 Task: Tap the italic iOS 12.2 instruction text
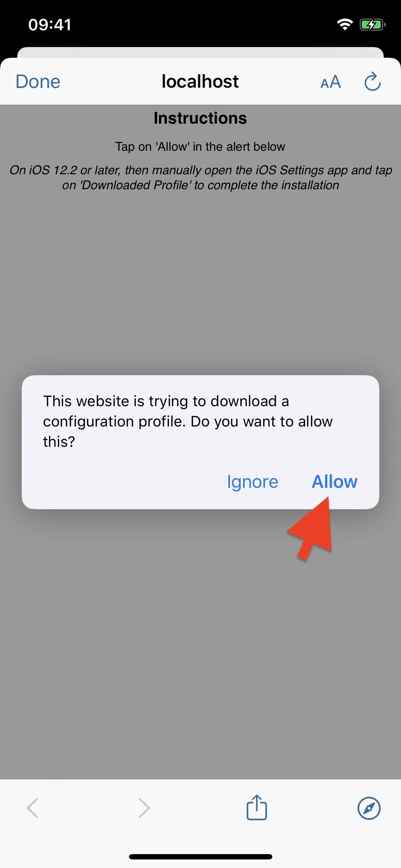point(201,177)
